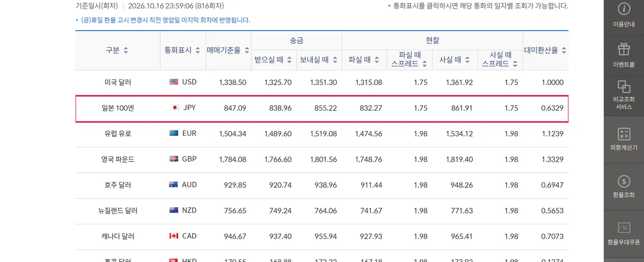Click the 현찰 group header
Screen dimensions: 644x262
pos(433,40)
